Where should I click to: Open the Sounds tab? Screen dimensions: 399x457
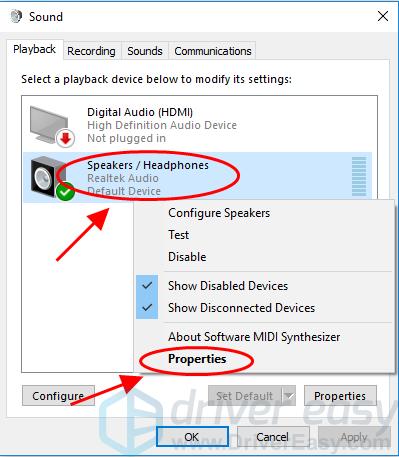pyautogui.click(x=145, y=51)
